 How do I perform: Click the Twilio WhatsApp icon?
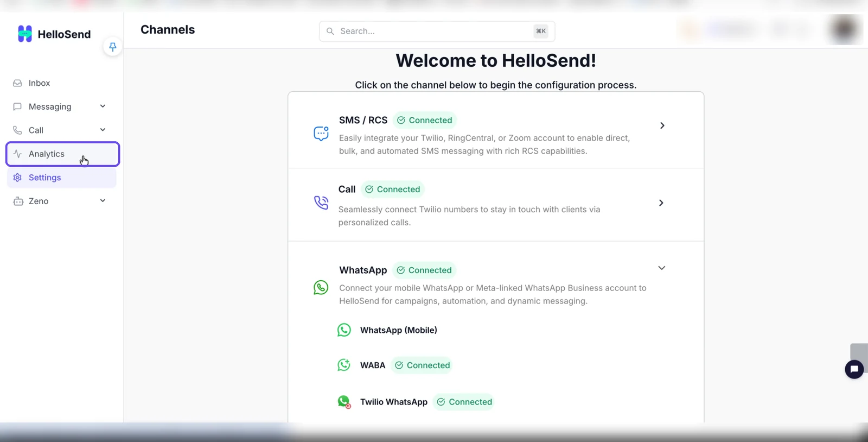[x=344, y=402]
